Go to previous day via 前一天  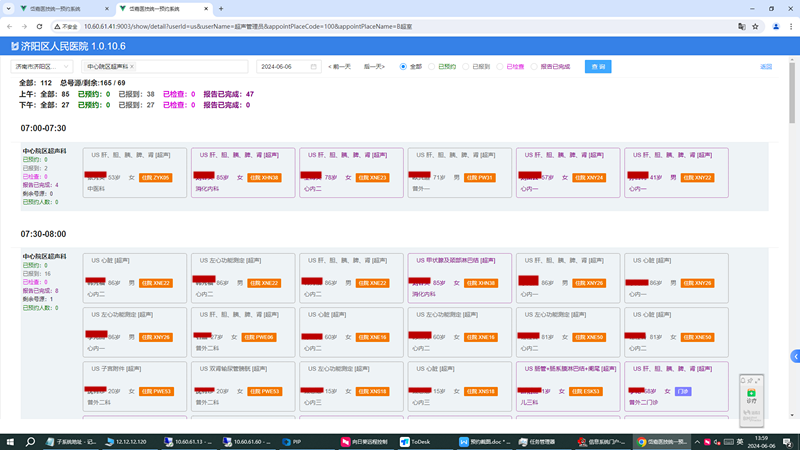click(x=340, y=67)
